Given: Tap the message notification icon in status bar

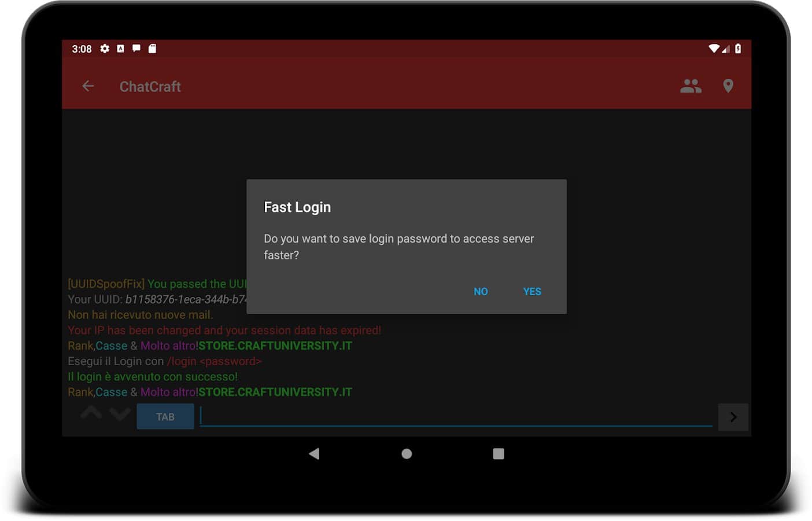Looking at the screenshot, I should [136, 49].
